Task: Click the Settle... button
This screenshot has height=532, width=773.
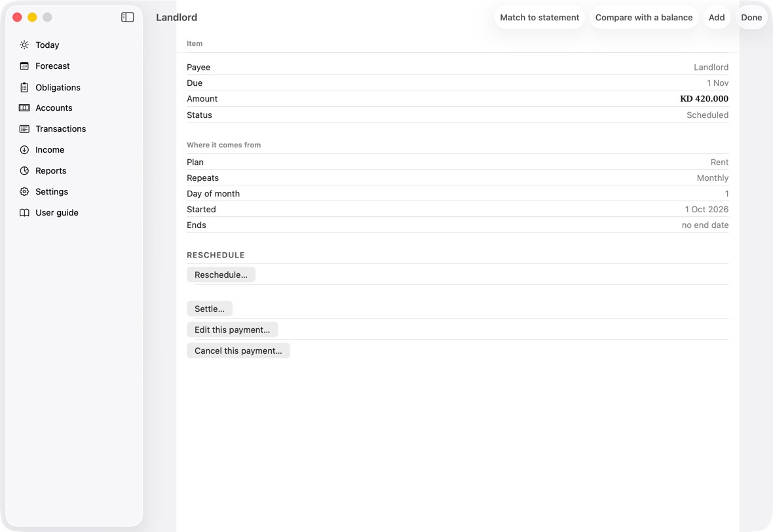Action: (210, 309)
